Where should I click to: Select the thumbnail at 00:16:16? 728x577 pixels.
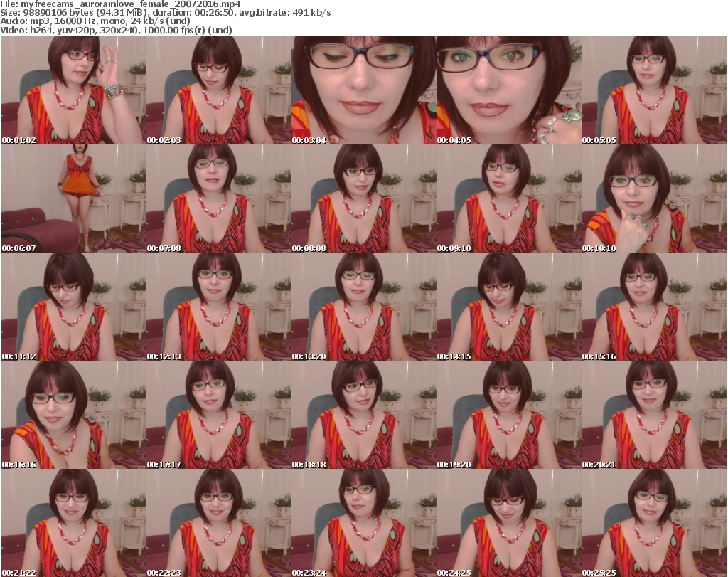pos(74,414)
